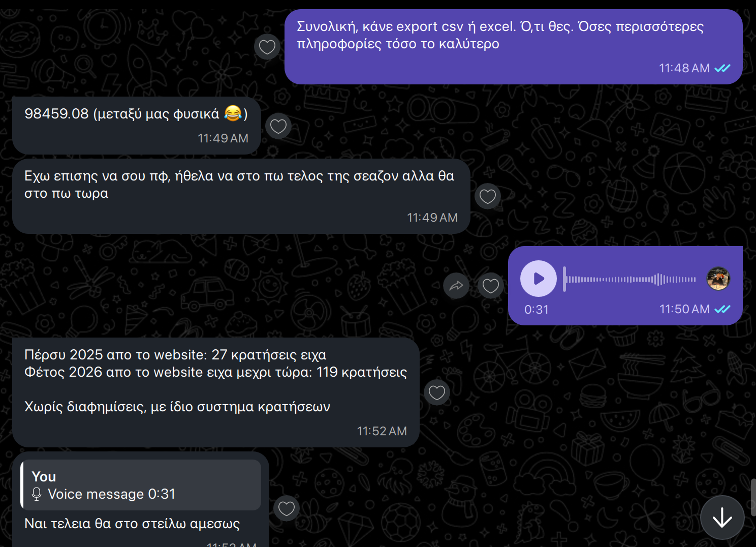Click the 11:50 AM timestamp on the voice message

pyautogui.click(x=684, y=309)
